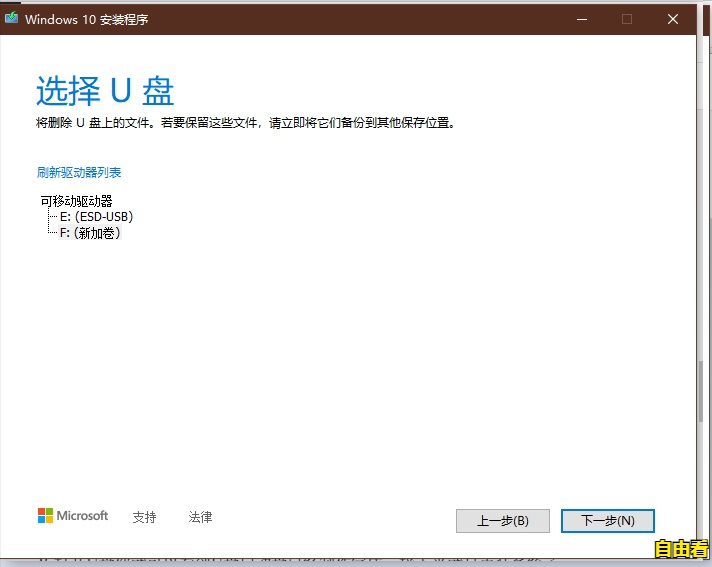Click the 下一步(N) button
The height and width of the screenshot is (567, 712).
coord(608,521)
